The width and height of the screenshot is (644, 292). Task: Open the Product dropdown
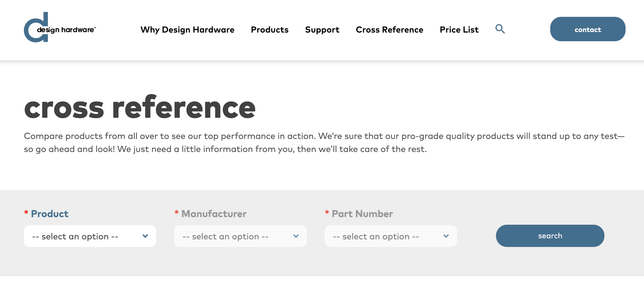pyautogui.click(x=90, y=236)
